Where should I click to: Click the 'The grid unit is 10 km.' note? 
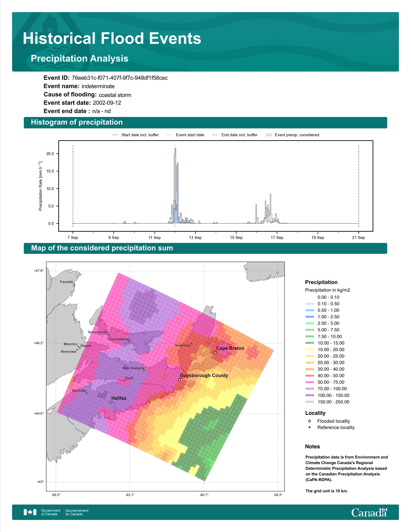click(327, 491)
